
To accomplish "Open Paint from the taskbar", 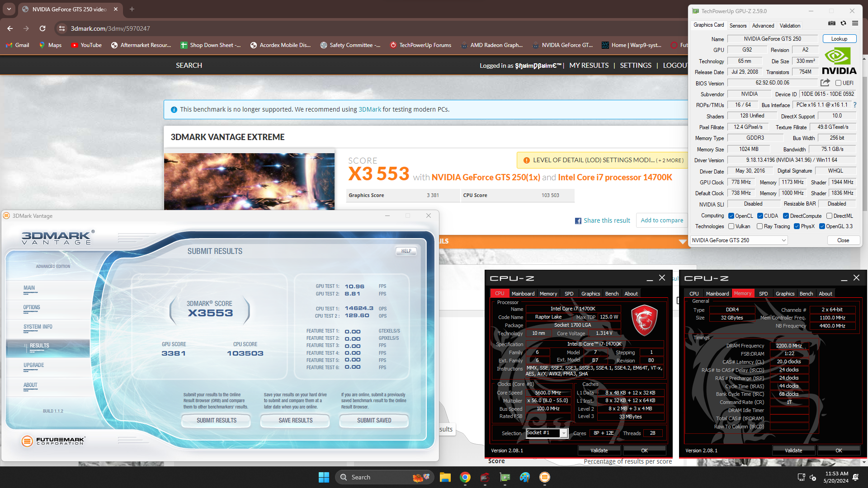I will (525, 477).
